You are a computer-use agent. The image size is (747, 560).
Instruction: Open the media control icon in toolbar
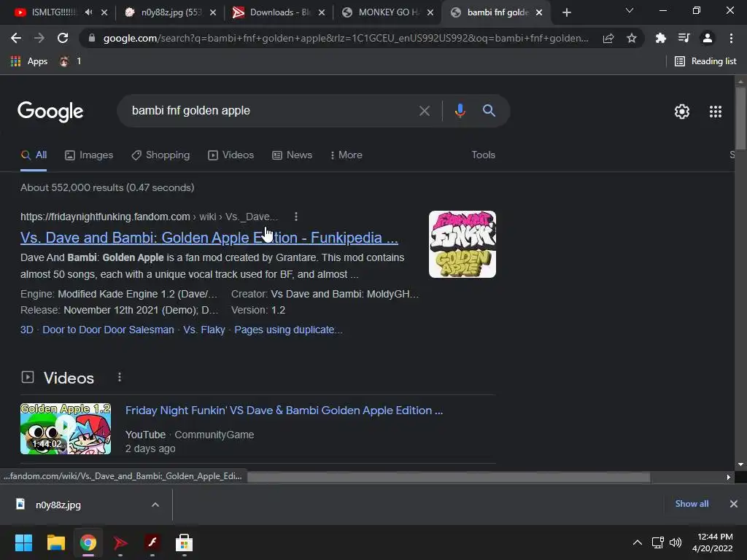point(684,38)
